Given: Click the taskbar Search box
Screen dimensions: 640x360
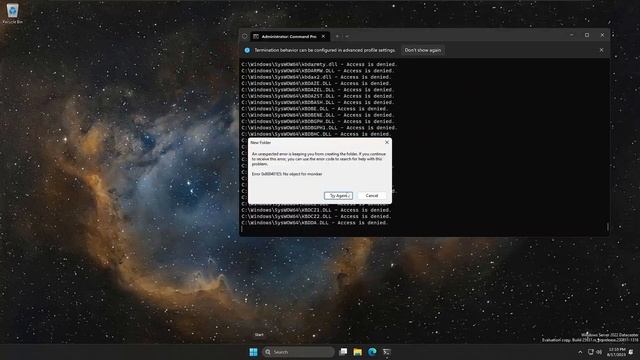Looking at the screenshot, I should [x=298, y=352].
